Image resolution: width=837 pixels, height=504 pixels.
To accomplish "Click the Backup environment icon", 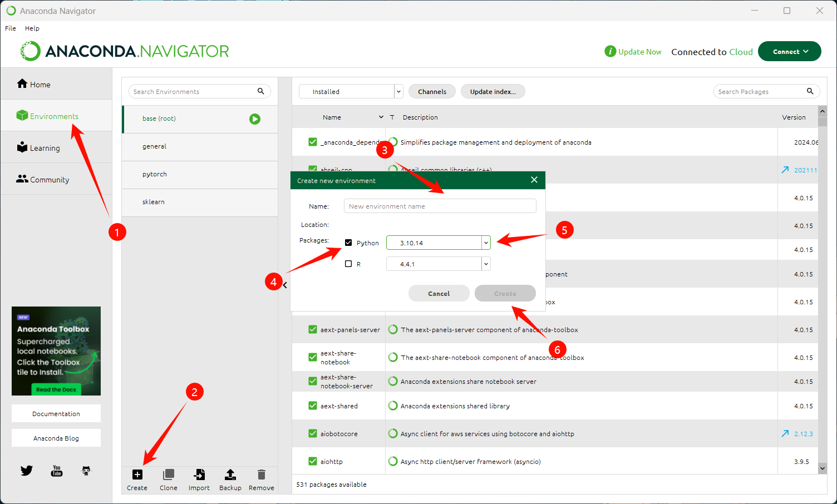I will click(x=230, y=475).
